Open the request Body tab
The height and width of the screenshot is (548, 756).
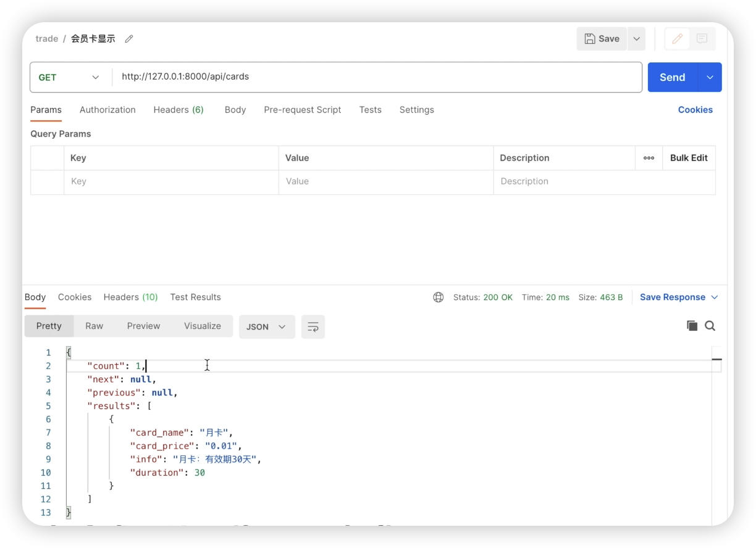(235, 110)
